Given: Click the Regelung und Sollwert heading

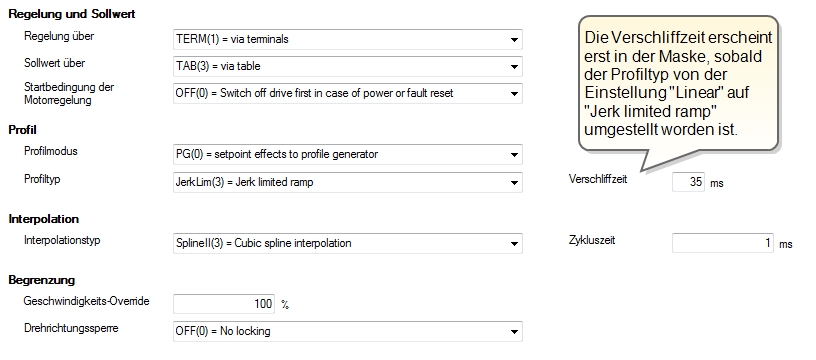Looking at the screenshot, I should [72, 14].
